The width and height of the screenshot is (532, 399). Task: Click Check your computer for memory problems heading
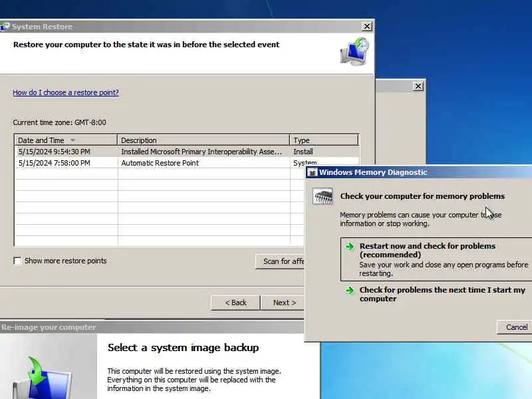tap(422, 196)
